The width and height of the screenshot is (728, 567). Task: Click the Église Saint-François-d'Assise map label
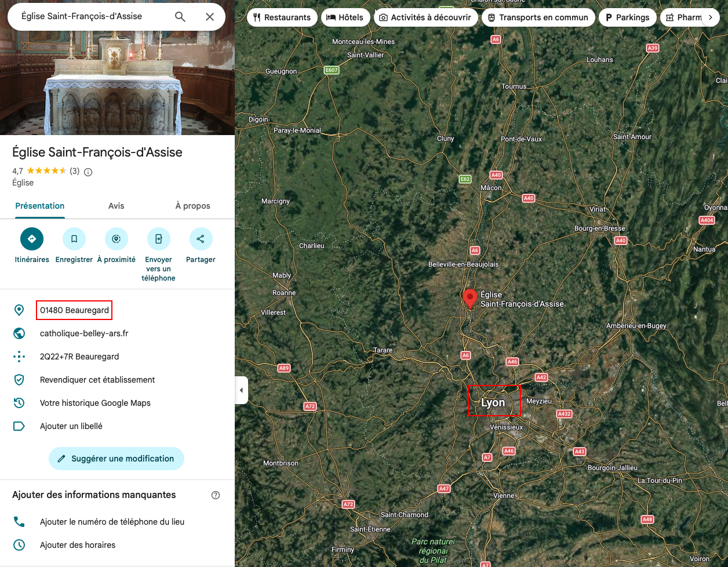(522, 299)
